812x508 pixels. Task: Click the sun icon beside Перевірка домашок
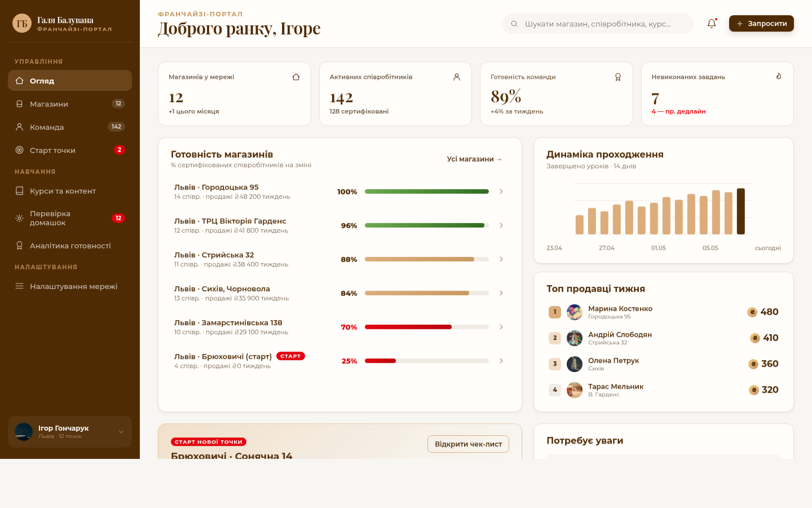[x=20, y=218]
